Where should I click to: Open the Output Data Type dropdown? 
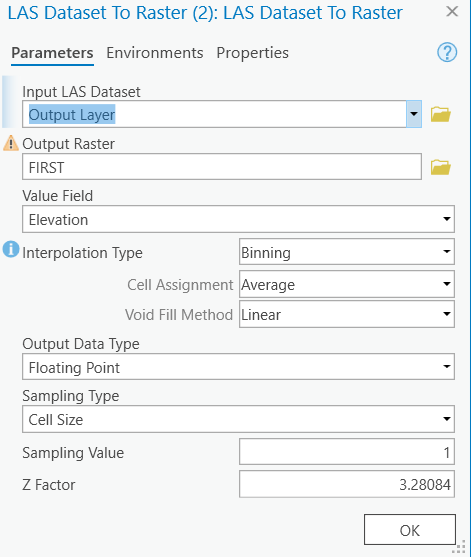pyautogui.click(x=238, y=367)
